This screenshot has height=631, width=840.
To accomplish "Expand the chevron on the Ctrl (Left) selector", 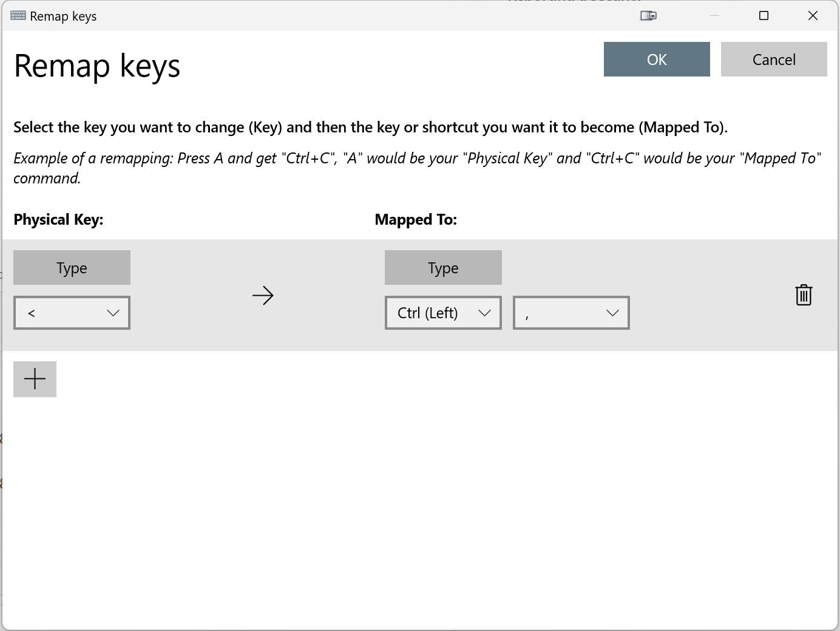I will [484, 312].
